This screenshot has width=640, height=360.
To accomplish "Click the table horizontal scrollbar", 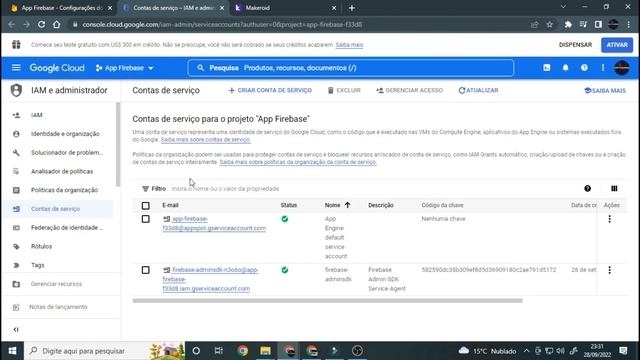I will [327, 301].
